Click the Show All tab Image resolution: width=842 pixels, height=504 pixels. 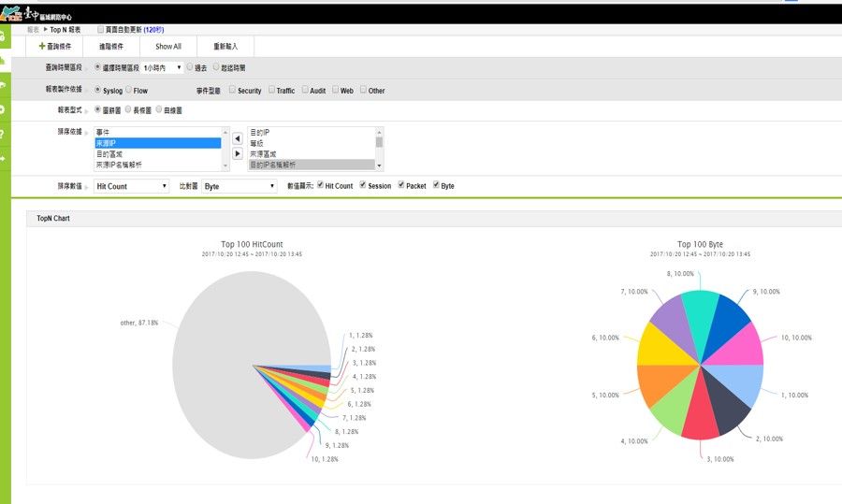coord(168,47)
